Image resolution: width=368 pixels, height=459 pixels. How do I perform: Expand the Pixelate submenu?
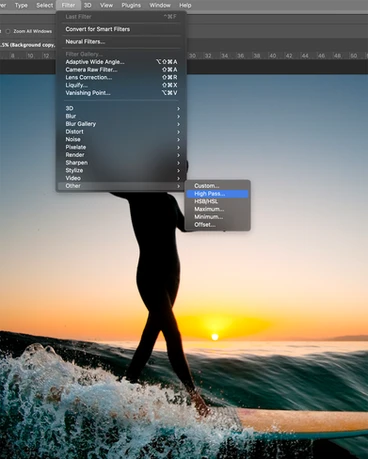pyautogui.click(x=121, y=147)
